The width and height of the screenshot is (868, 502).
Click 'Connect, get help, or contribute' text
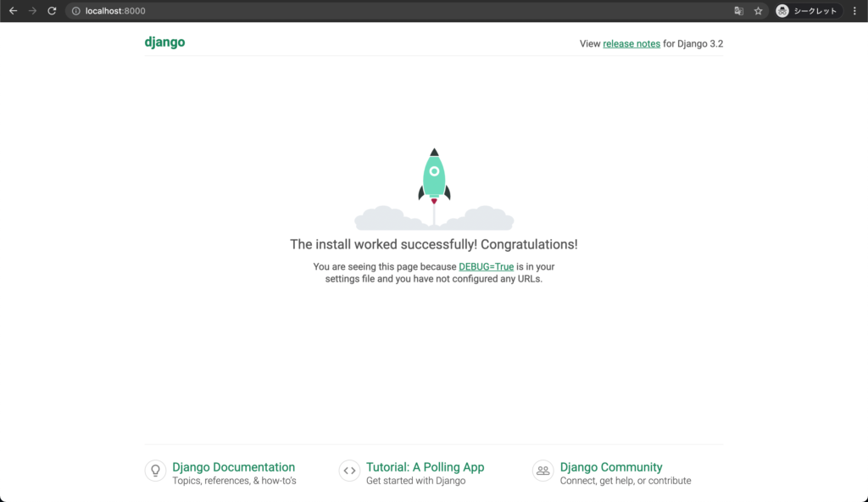[x=626, y=481]
